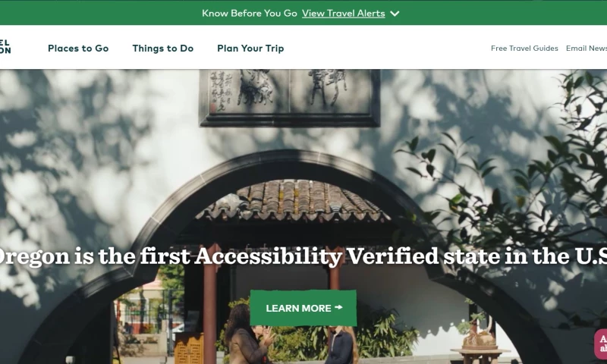Click the Know Before You Go text
The image size is (607, 364).
click(x=250, y=13)
